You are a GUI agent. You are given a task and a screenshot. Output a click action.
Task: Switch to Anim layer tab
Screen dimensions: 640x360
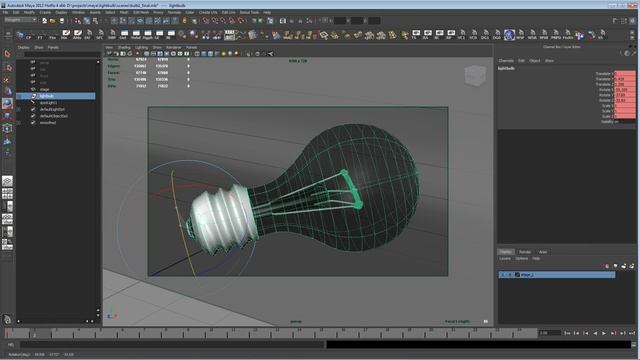tap(543, 252)
